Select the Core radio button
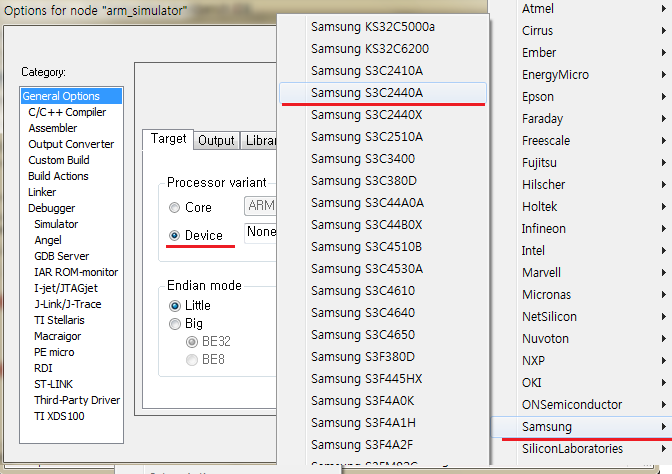672x474 pixels. 174,207
